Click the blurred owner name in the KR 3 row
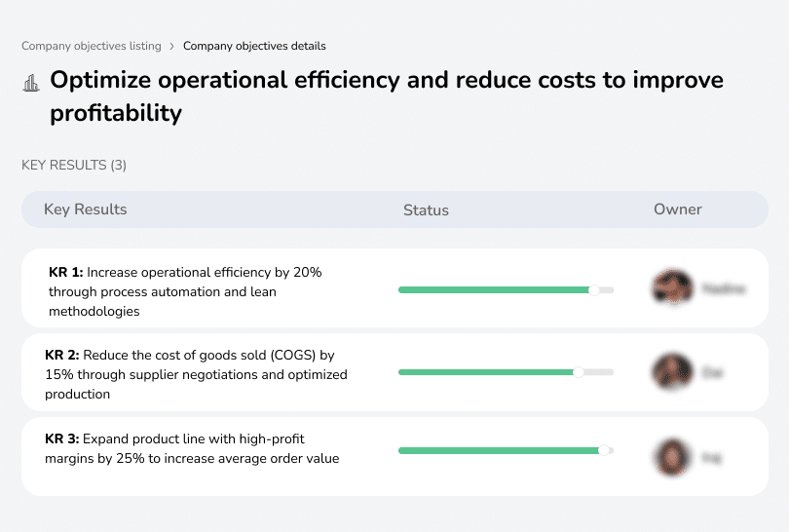This screenshot has height=532, width=789. click(711, 458)
